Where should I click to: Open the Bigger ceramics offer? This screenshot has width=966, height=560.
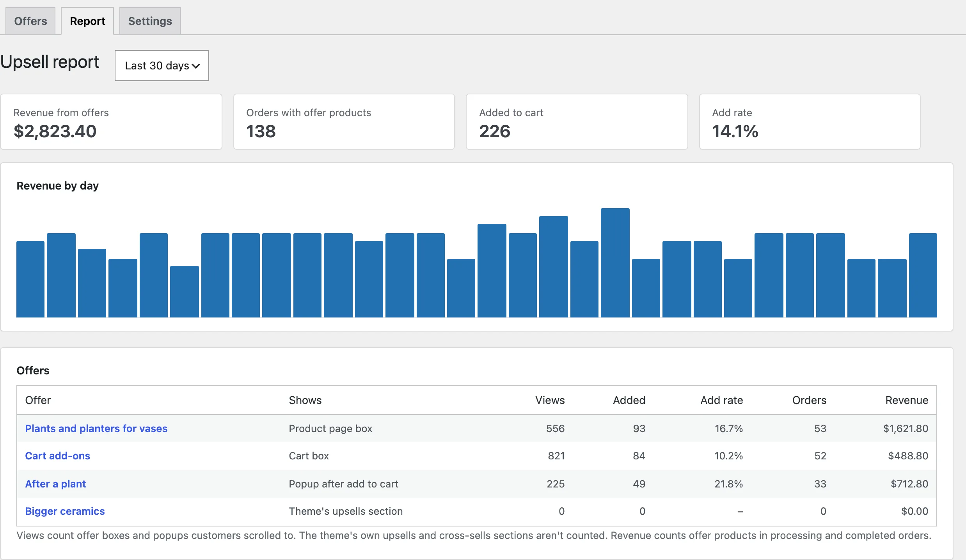pyautogui.click(x=65, y=511)
